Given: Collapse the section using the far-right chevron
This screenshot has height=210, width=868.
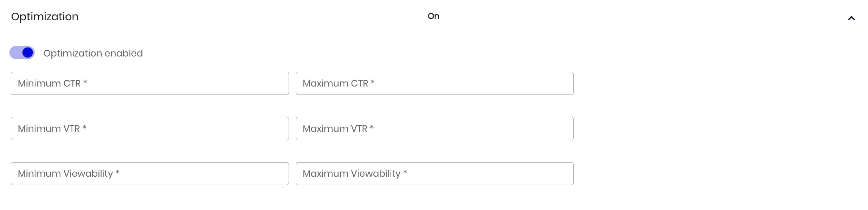Looking at the screenshot, I should [852, 17].
